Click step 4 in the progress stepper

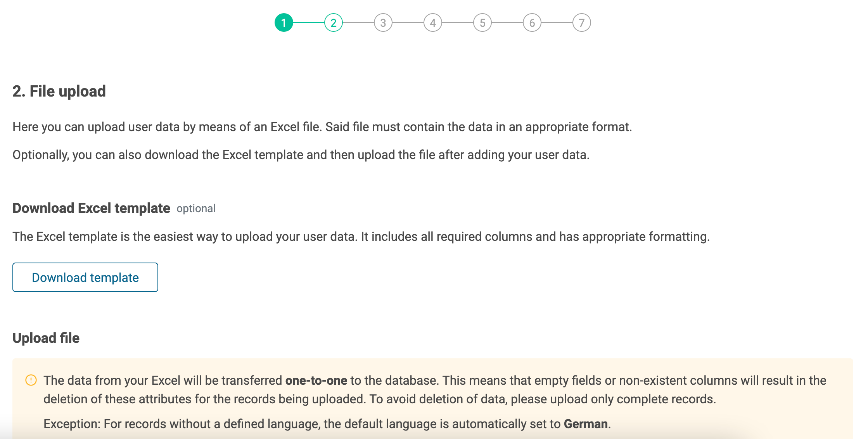tap(432, 23)
